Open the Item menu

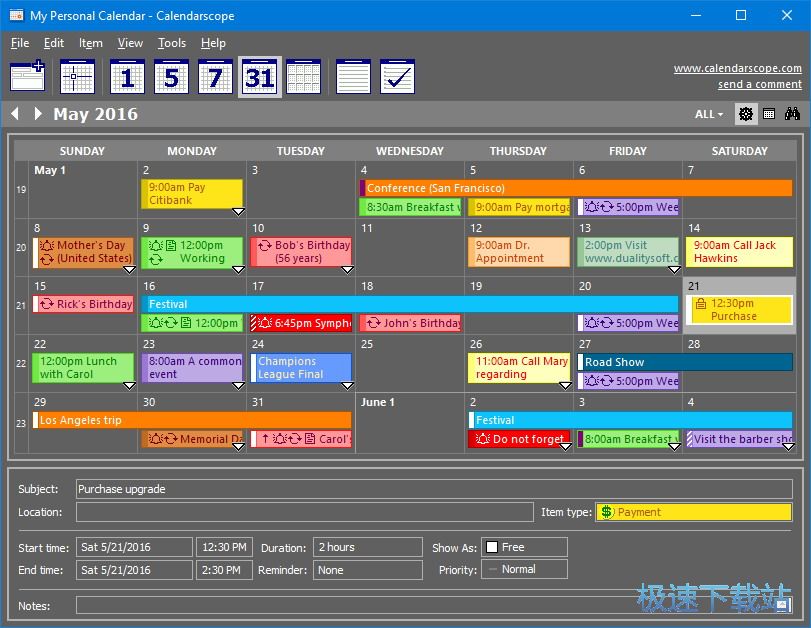point(90,43)
